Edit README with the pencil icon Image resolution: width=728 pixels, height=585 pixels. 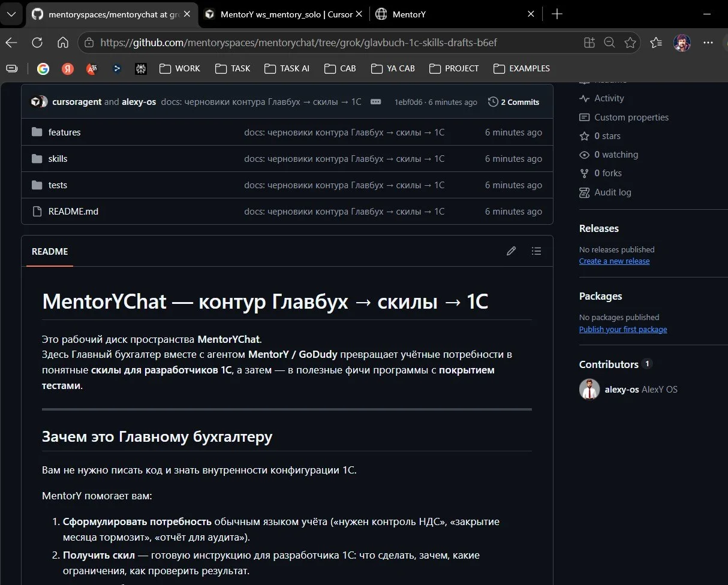pyautogui.click(x=511, y=251)
